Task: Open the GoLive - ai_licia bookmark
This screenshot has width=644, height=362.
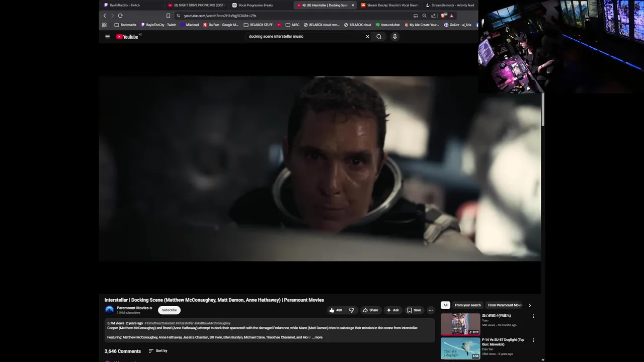Action: [x=458, y=25]
